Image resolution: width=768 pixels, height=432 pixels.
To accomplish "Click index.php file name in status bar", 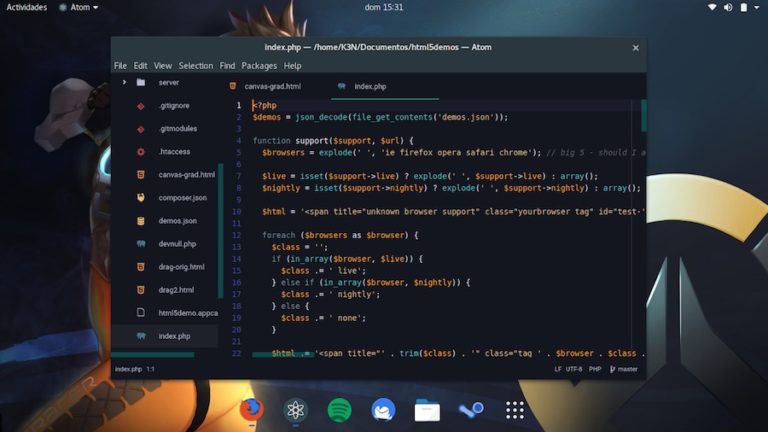I will (x=128, y=369).
